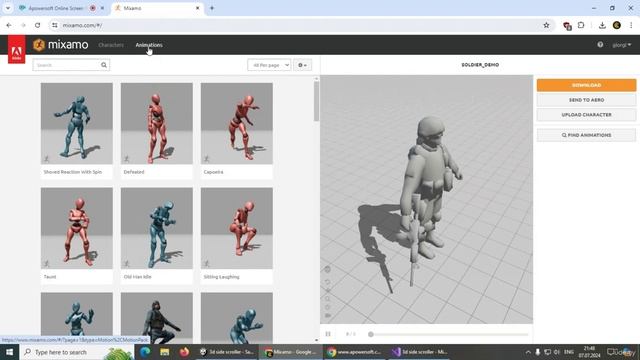Select the Old Man Idle animation
Viewport: 640px width, 360px height.
coord(157,236)
